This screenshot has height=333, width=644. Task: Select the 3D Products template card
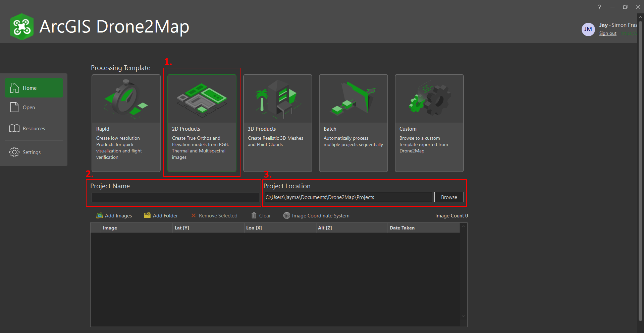coord(277,123)
